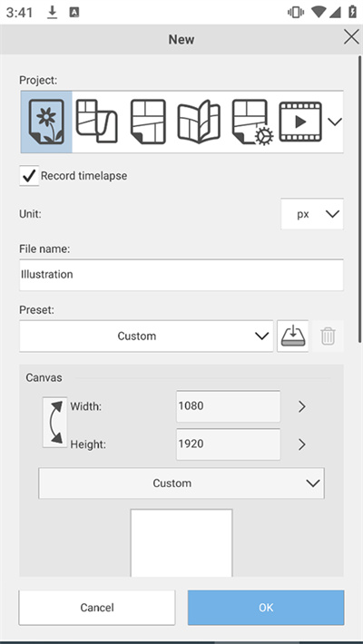Select the Comic page project icon
Image resolution: width=363 pixels, height=644 pixels.
[148, 122]
